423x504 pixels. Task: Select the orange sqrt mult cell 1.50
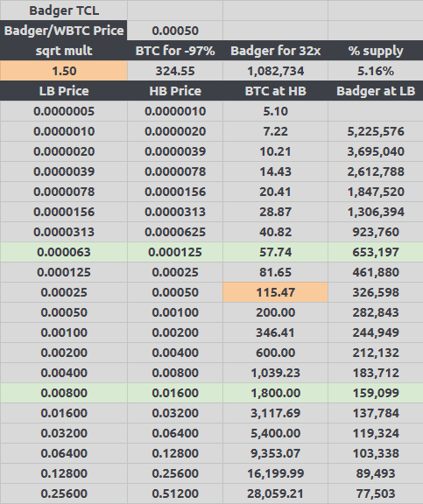pos(64,71)
